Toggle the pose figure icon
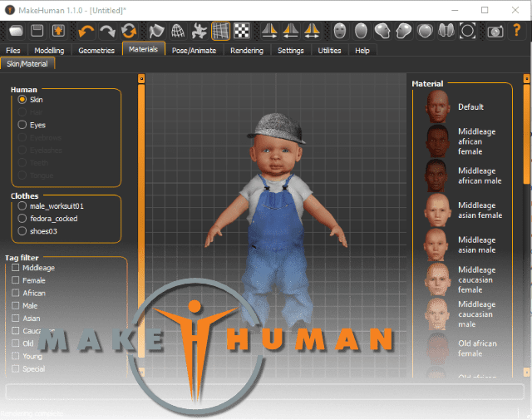This screenshot has width=532, height=420. point(199,32)
